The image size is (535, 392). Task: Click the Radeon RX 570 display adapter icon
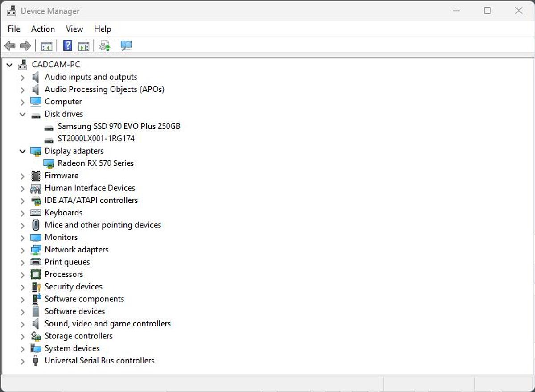click(49, 163)
